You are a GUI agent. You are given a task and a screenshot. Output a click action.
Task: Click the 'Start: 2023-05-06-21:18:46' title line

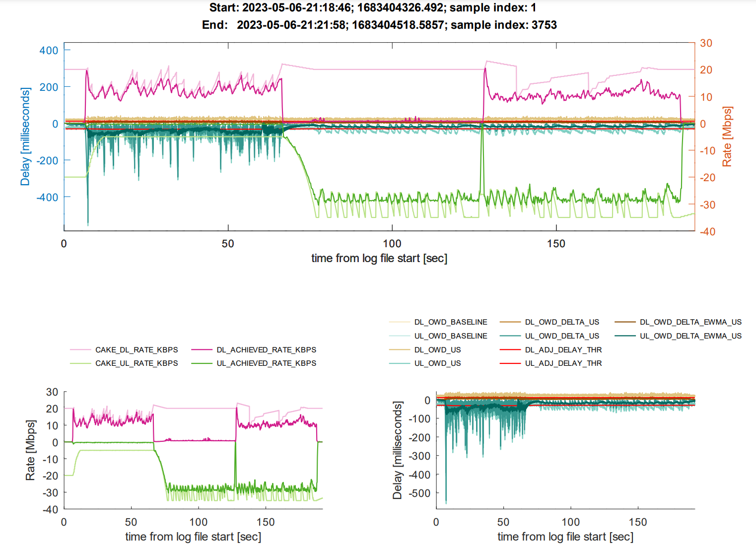(x=373, y=8)
